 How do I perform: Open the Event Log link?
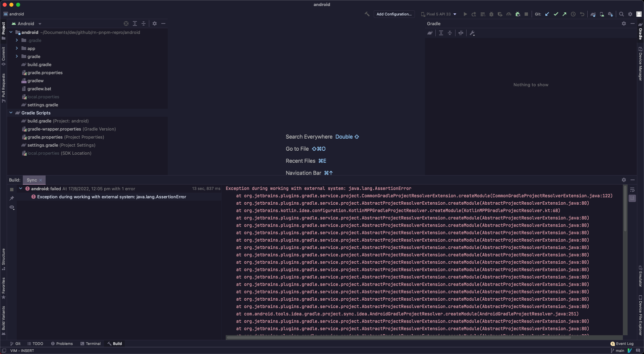click(625, 344)
